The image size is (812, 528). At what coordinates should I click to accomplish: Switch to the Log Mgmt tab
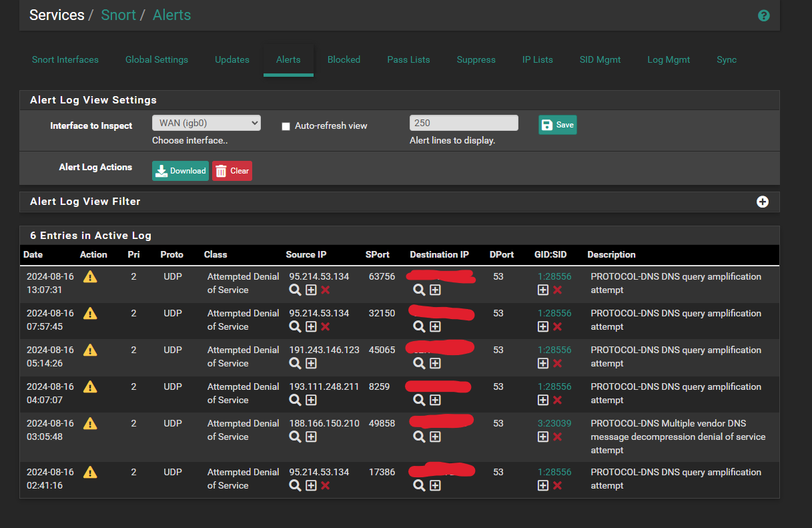pyautogui.click(x=669, y=59)
